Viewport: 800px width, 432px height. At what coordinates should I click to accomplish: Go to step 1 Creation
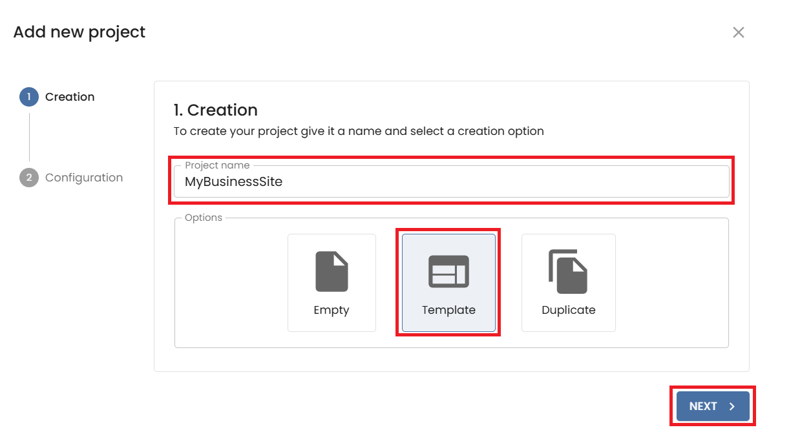[x=57, y=97]
